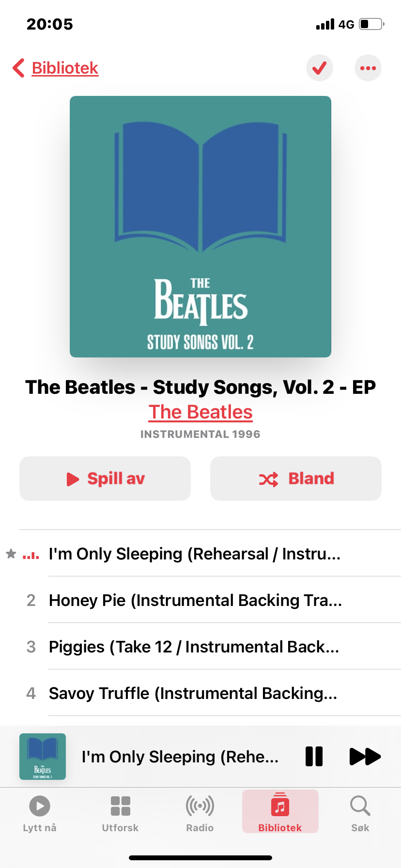Tap the now-playing I'm Only Sleeping track row

coord(200,554)
